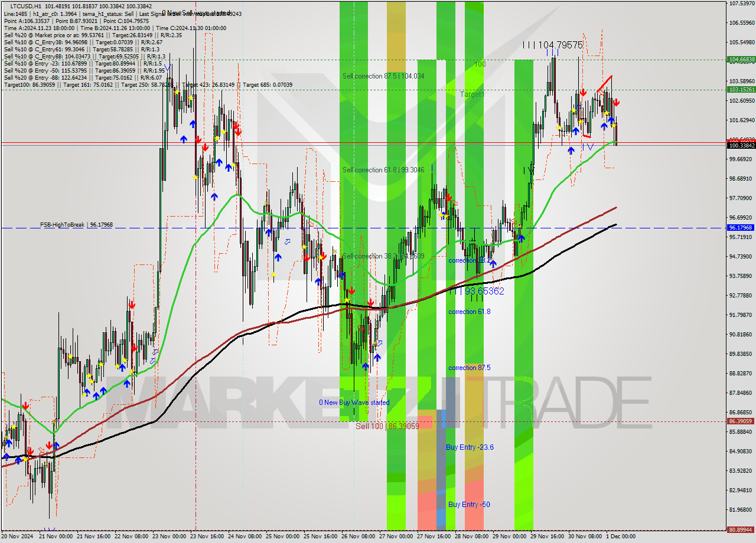Click the 84.90830 price axis value
The image size is (756, 543).
click(x=742, y=452)
